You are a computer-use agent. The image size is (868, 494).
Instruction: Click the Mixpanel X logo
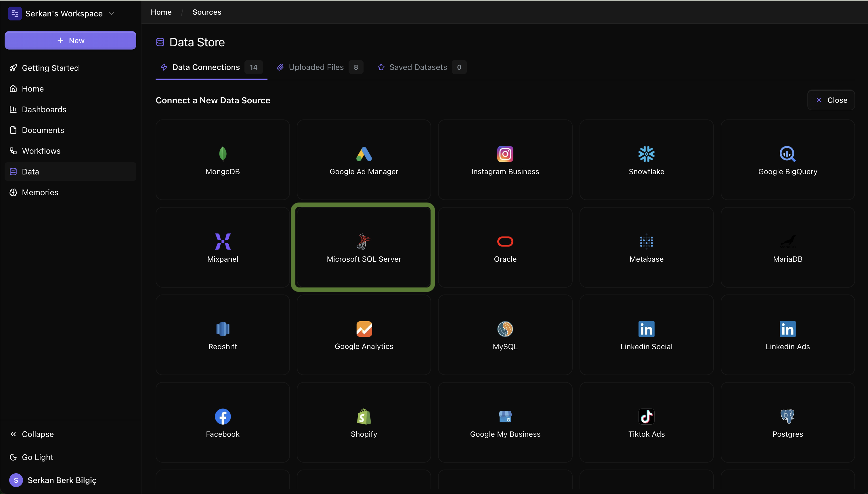(223, 241)
